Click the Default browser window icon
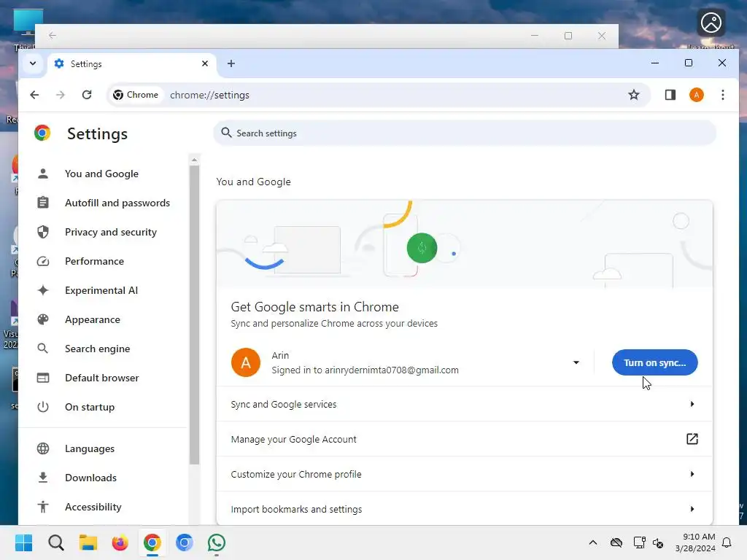 tap(43, 378)
